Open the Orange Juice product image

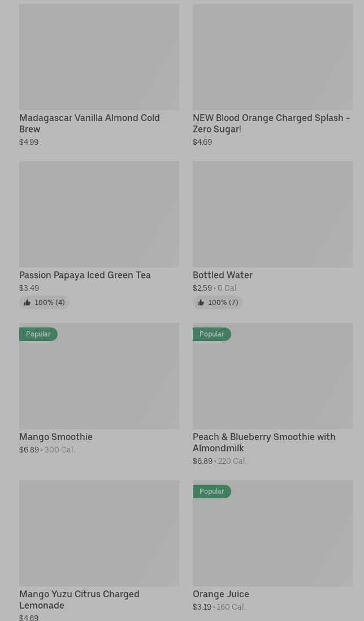[x=272, y=533]
